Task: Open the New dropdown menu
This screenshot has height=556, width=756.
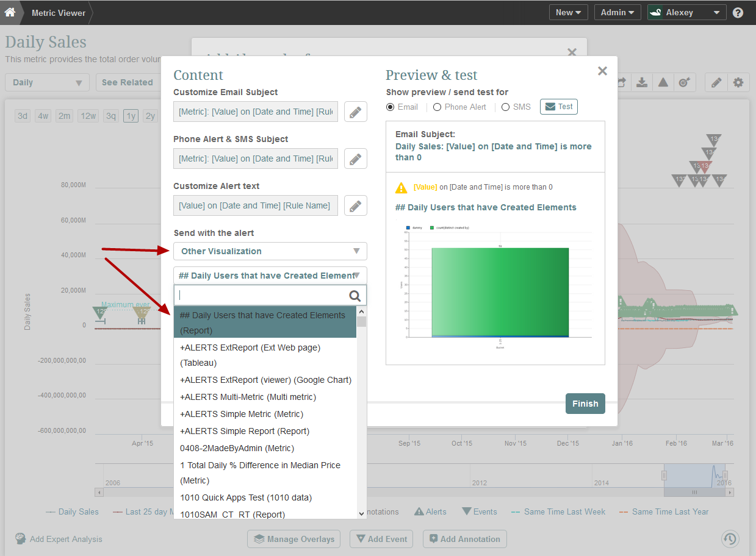Action: coord(568,12)
